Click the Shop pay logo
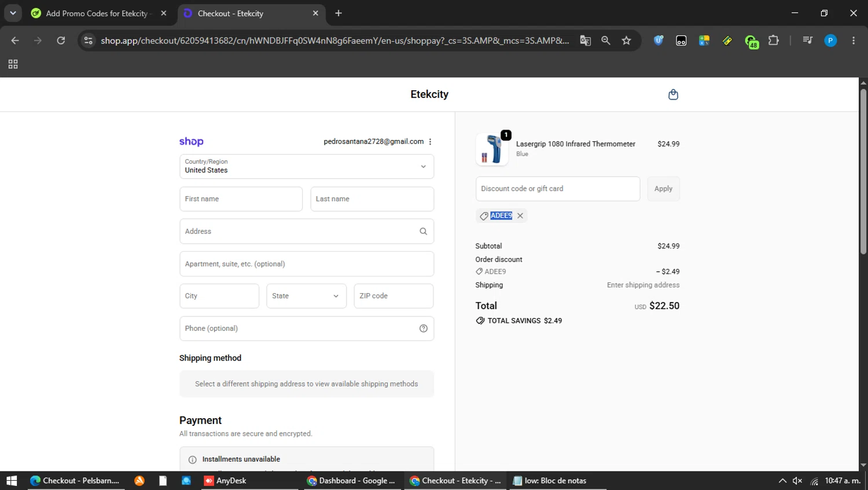The height and width of the screenshot is (490, 868). click(x=191, y=142)
